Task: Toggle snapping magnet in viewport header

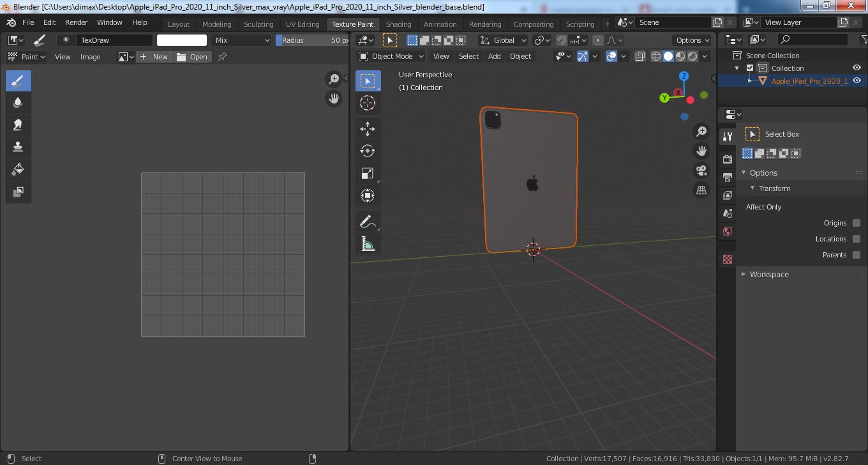Action: pos(562,40)
